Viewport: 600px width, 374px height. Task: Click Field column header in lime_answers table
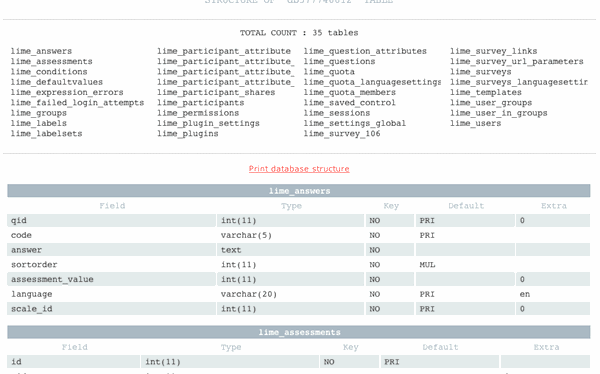click(112, 206)
